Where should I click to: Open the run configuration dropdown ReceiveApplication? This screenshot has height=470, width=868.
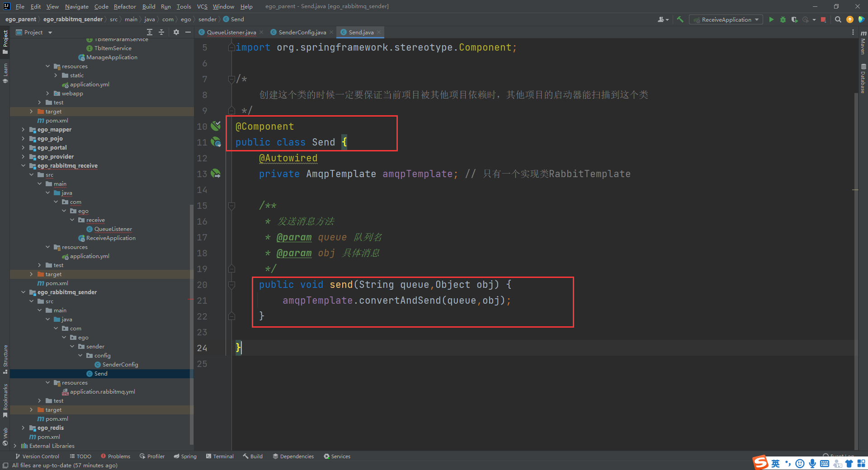coord(726,19)
